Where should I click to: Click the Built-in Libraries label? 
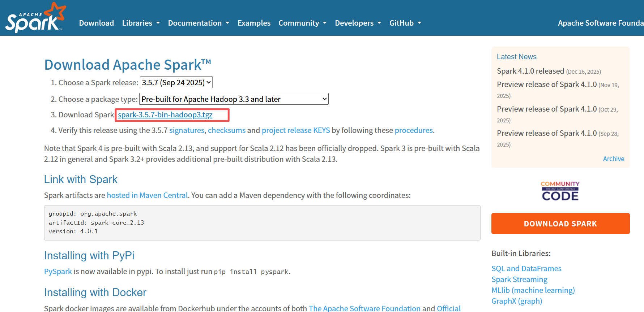pyautogui.click(x=521, y=253)
